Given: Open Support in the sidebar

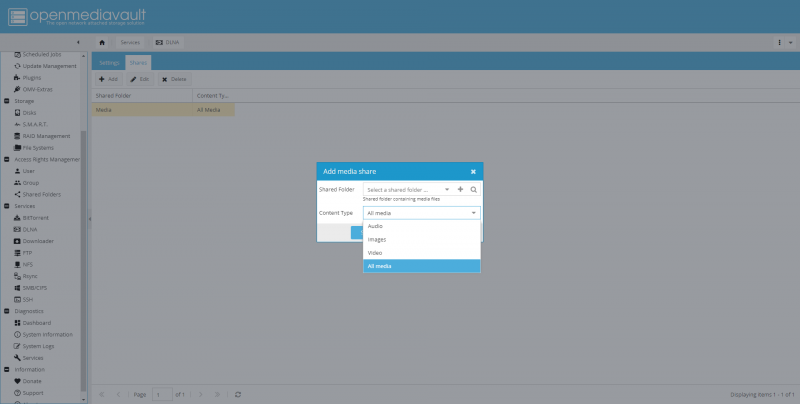Looking at the screenshot, I should (29, 393).
